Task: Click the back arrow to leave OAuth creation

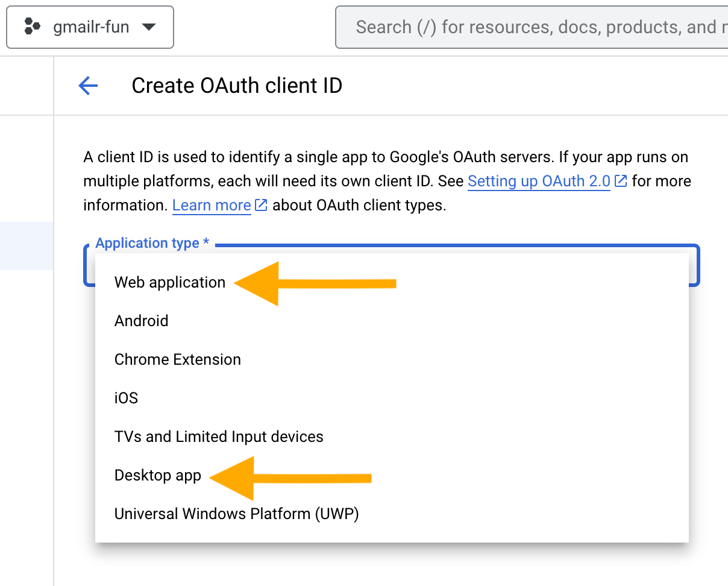Action: point(88,86)
